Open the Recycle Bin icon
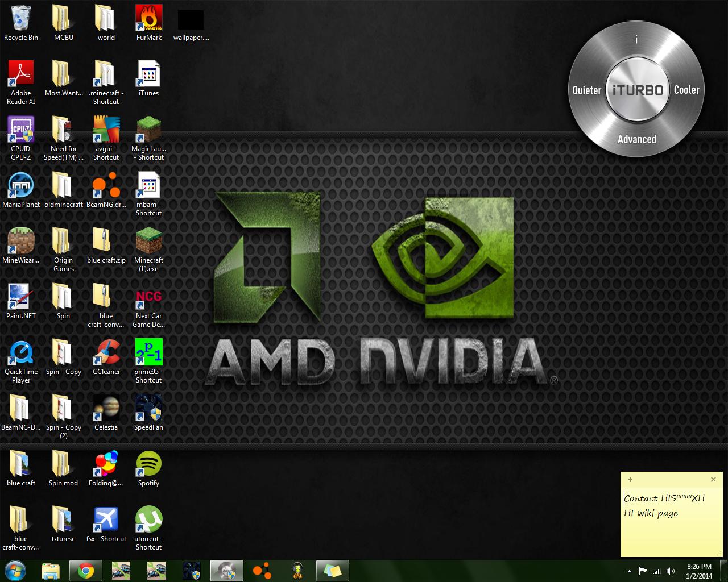728x582 pixels. pos(21,23)
